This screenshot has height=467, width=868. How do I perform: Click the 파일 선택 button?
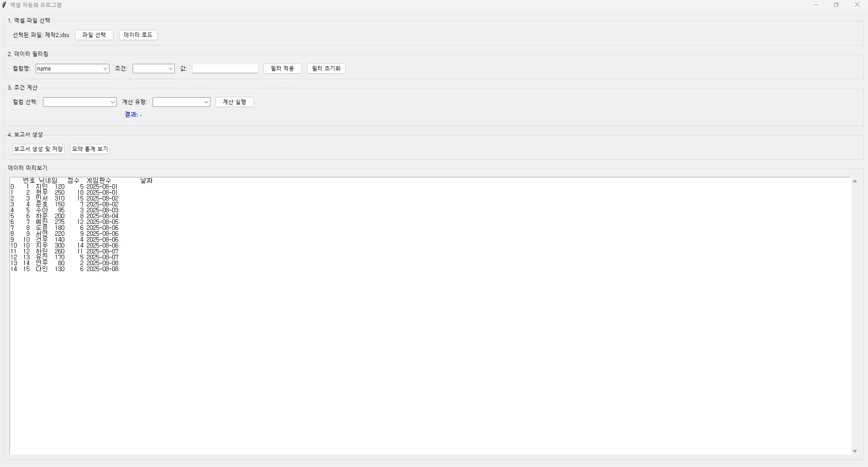point(94,35)
